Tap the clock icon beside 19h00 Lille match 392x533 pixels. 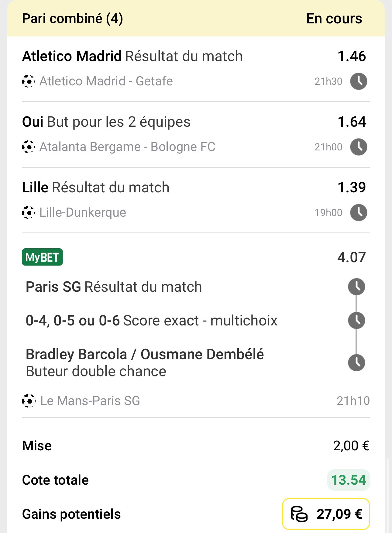pyautogui.click(x=359, y=212)
